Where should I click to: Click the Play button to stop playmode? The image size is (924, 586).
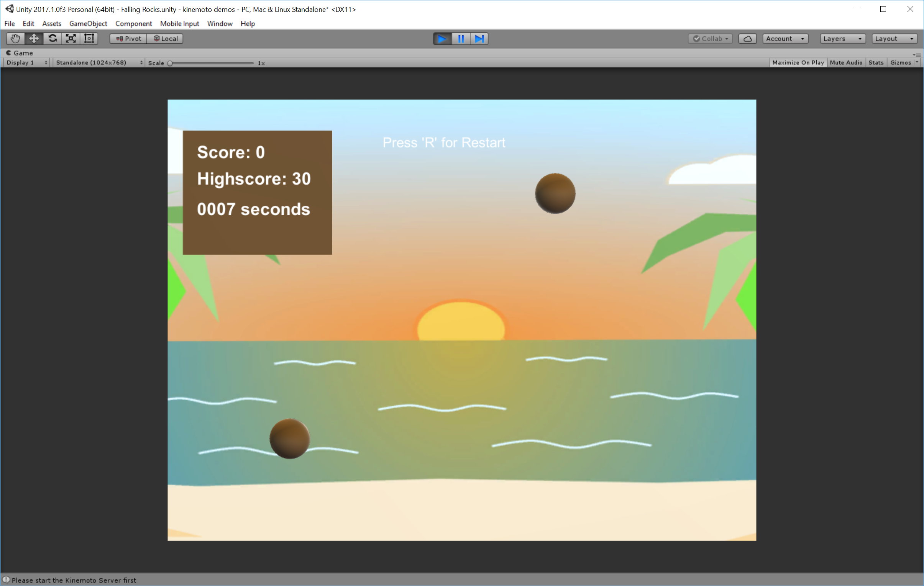pos(442,39)
